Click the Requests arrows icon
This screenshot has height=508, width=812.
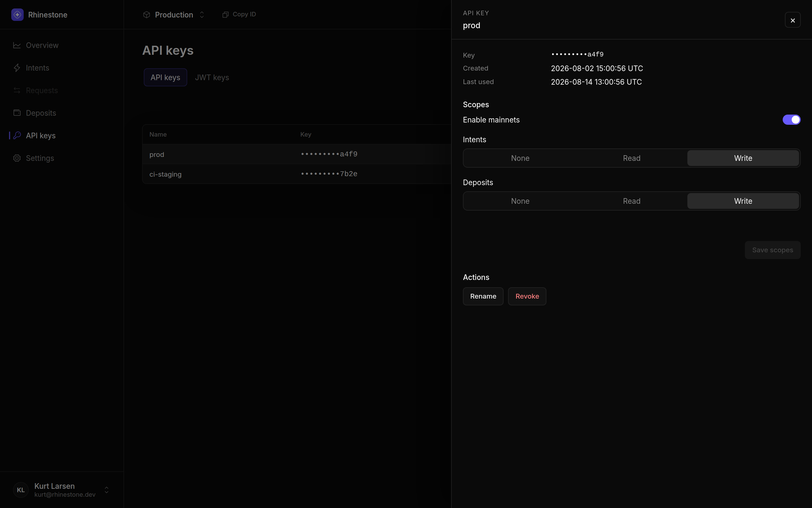17,90
